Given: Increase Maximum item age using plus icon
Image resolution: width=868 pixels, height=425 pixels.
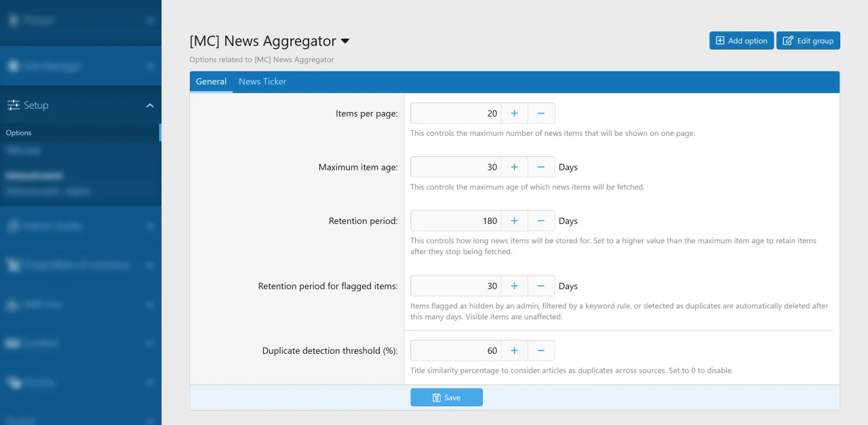Looking at the screenshot, I should [514, 167].
